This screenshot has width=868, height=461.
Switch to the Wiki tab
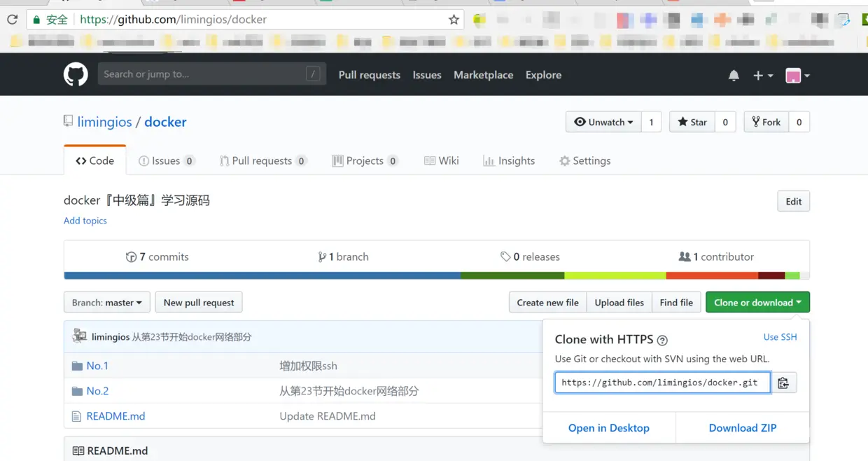click(x=442, y=160)
